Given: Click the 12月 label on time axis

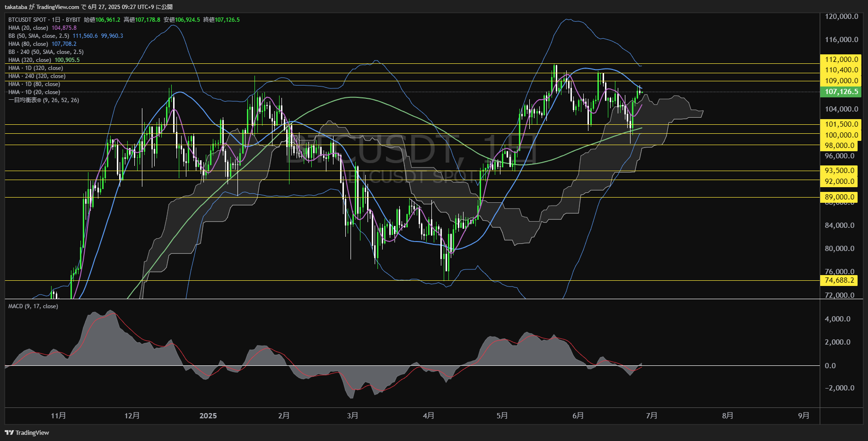Looking at the screenshot, I should tap(132, 415).
